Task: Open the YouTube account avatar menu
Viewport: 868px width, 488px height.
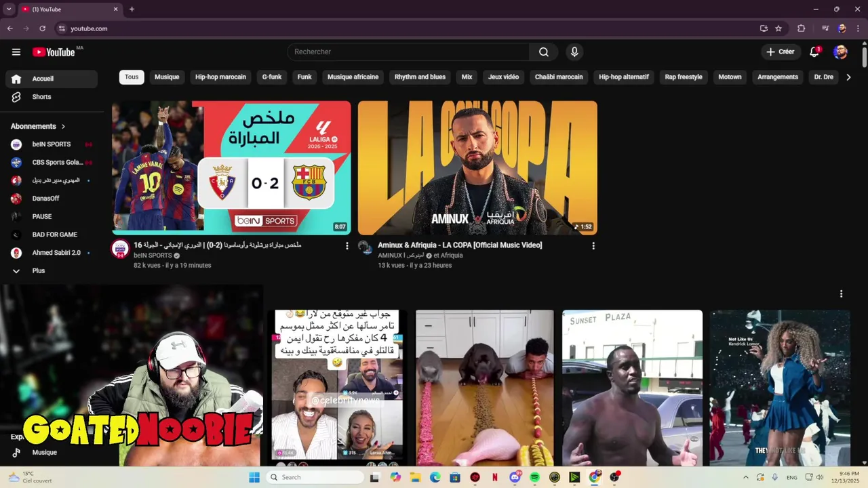Action: click(x=840, y=52)
